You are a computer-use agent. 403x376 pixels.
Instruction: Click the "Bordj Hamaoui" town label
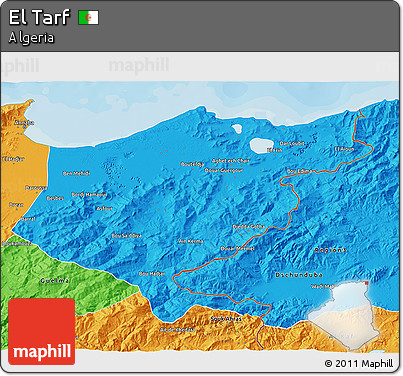(89, 195)
